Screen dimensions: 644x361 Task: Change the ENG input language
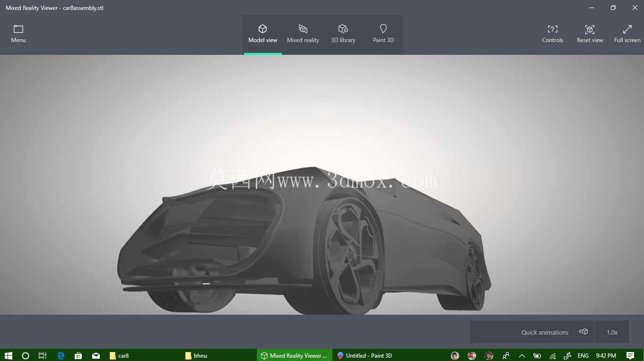coord(583,355)
